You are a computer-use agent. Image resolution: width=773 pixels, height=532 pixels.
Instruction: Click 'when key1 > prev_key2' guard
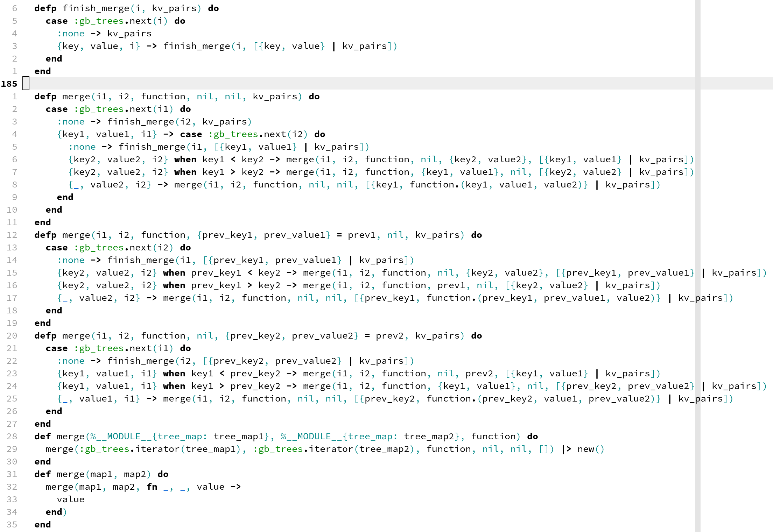(x=222, y=386)
